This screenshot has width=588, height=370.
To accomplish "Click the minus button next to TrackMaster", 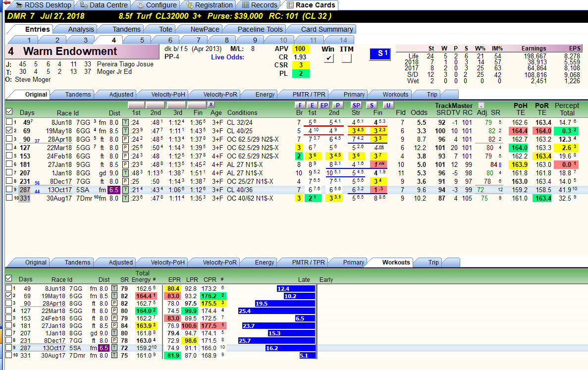I will (481, 106).
